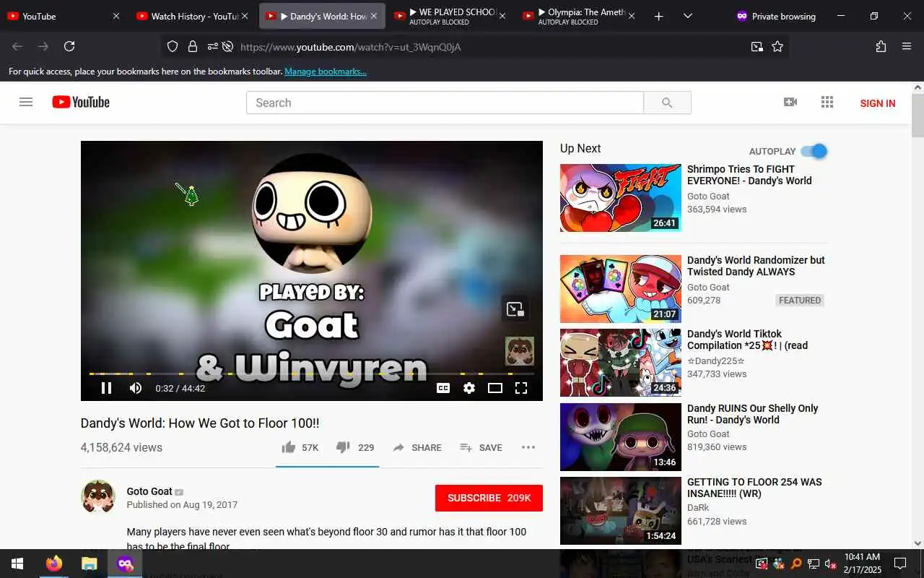Image resolution: width=924 pixels, height=578 pixels.
Task: Click the DaRk channel name
Action: pyautogui.click(x=698, y=508)
